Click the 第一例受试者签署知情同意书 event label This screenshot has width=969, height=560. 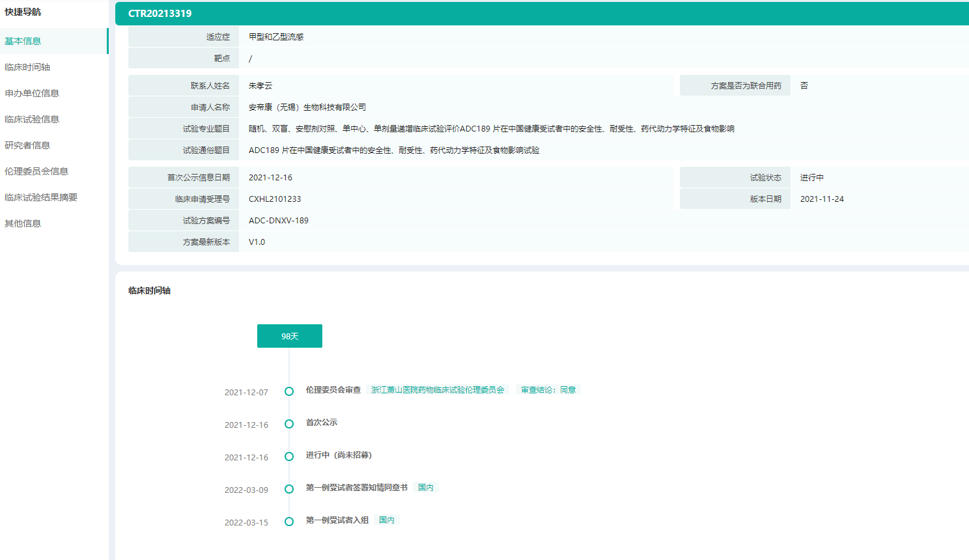(x=357, y=488)
